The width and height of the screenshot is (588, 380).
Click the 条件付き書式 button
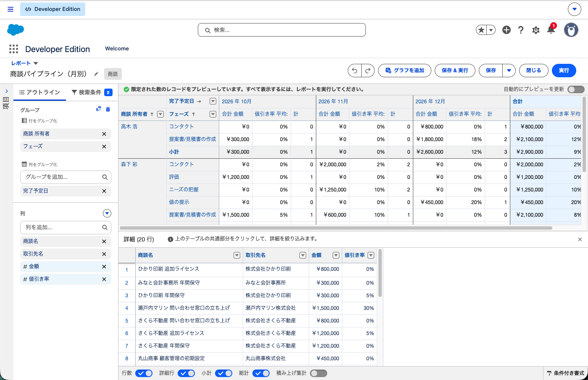tap(565, 373)
